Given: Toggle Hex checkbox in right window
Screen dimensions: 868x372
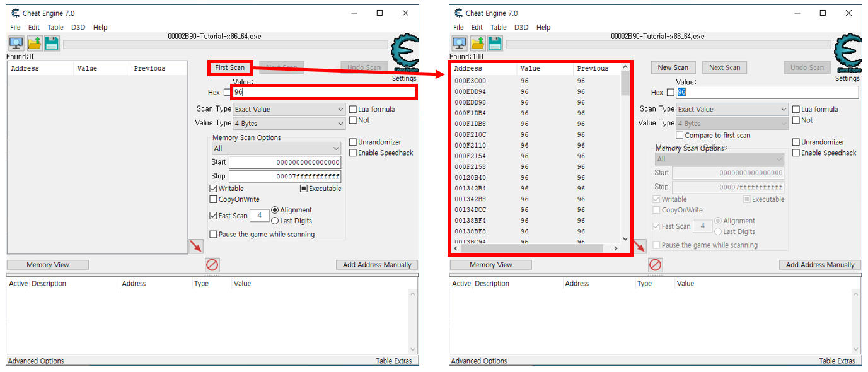Looking at the screenshot, I should pyautogui.click(x=670, y=93).
